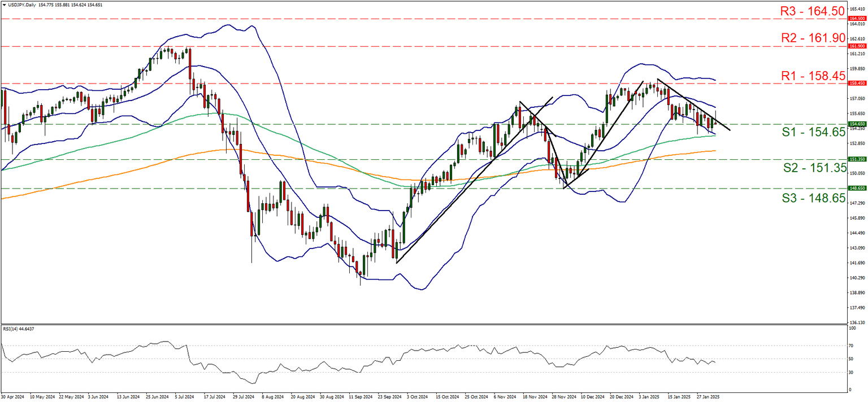The image size is (868, 402).
Task: Collapse the USDJPY,Daily chart header via its arrow
Action: tap(5, 5)
